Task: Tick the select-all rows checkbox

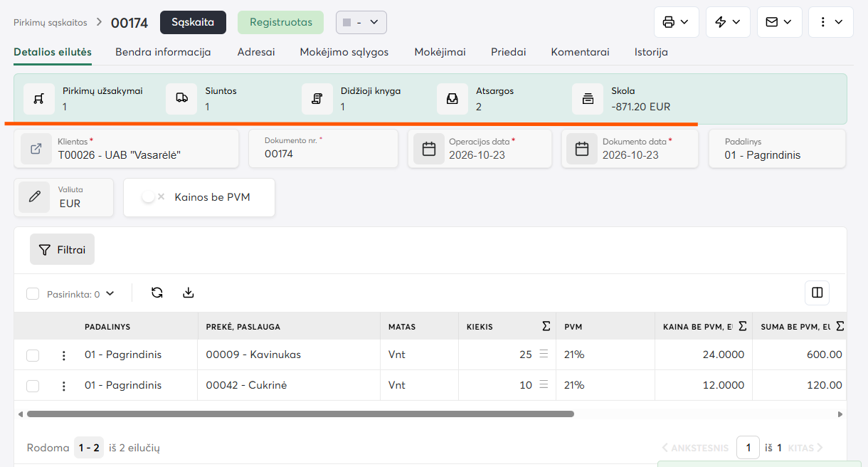Action: (x=33, y=293)
